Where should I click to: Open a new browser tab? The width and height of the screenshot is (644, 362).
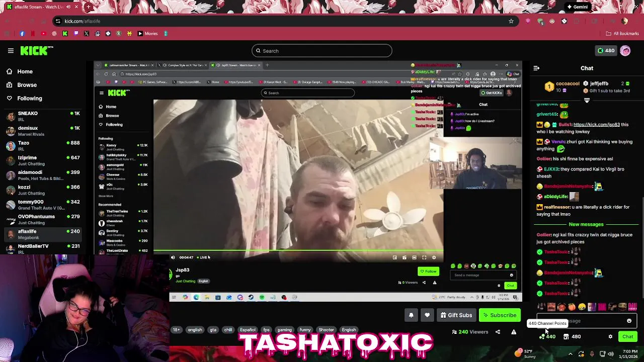tap(89, 7)
